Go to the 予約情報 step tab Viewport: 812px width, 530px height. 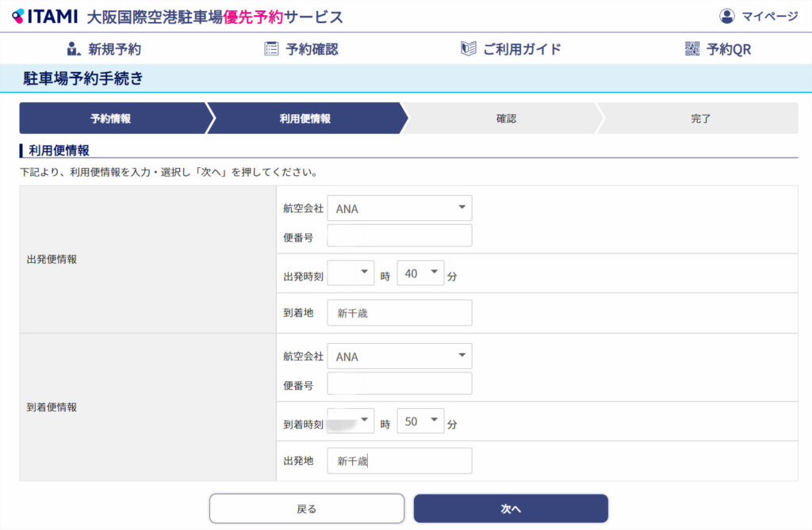[111, 118]
